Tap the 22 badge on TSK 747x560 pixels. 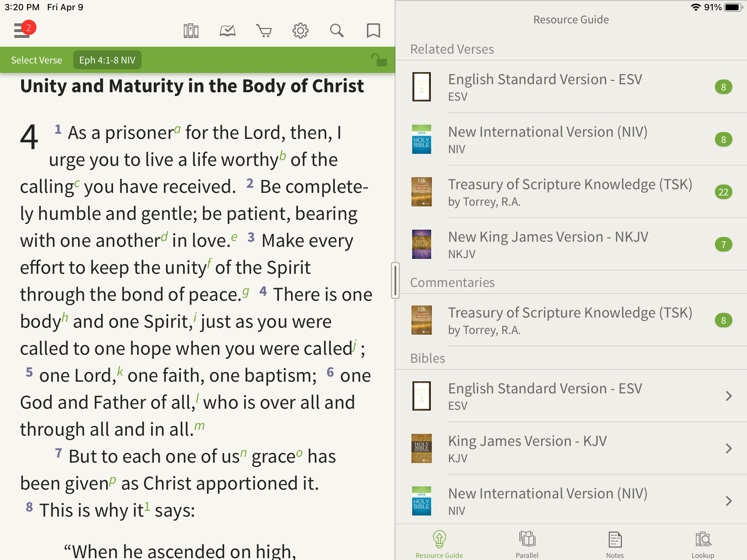tap(723, 192)
